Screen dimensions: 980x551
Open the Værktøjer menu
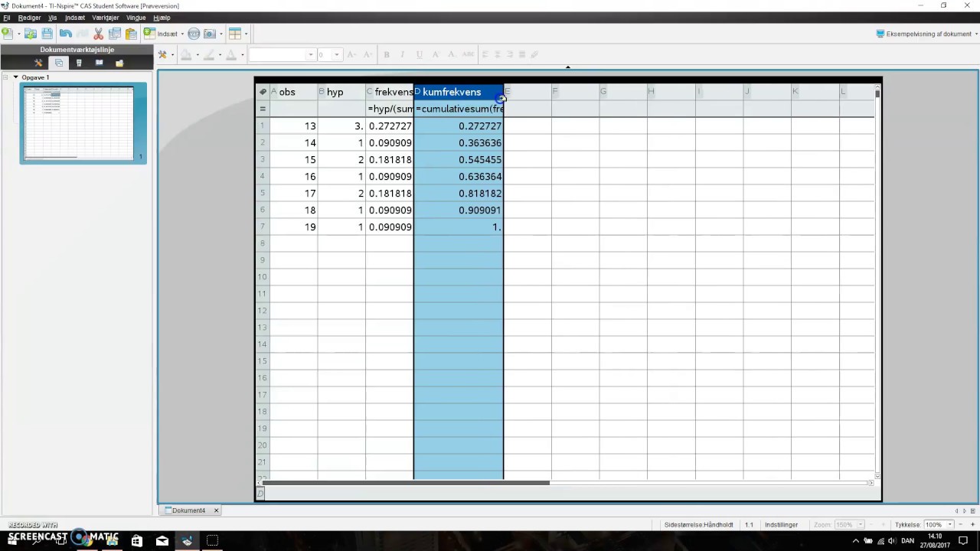(x=106, y=18)
